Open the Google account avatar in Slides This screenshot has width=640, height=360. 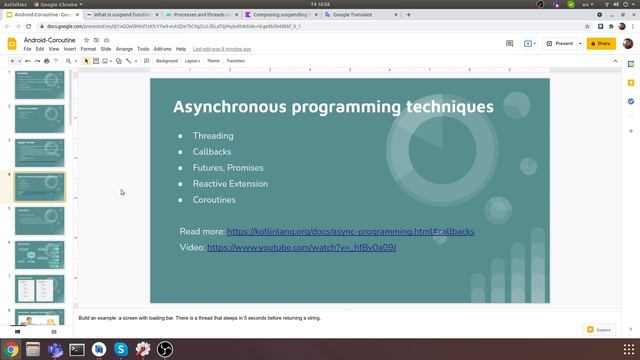point(628,43)
